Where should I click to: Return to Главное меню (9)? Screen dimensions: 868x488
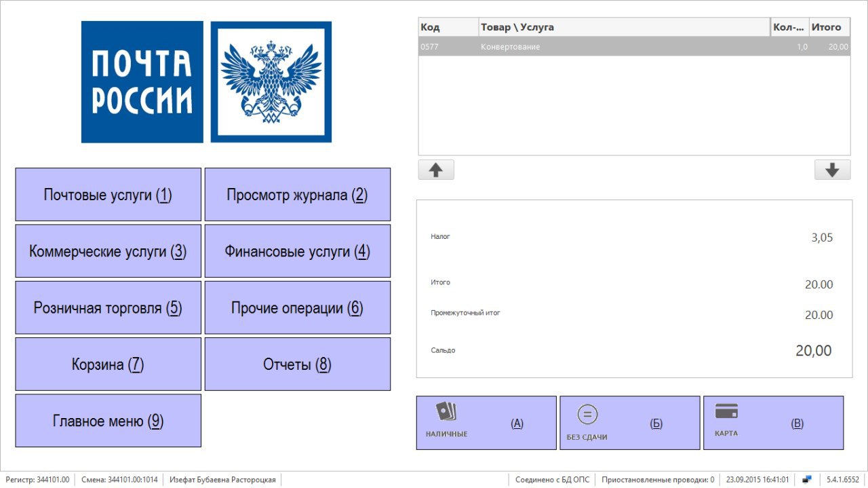click(108, 421)
